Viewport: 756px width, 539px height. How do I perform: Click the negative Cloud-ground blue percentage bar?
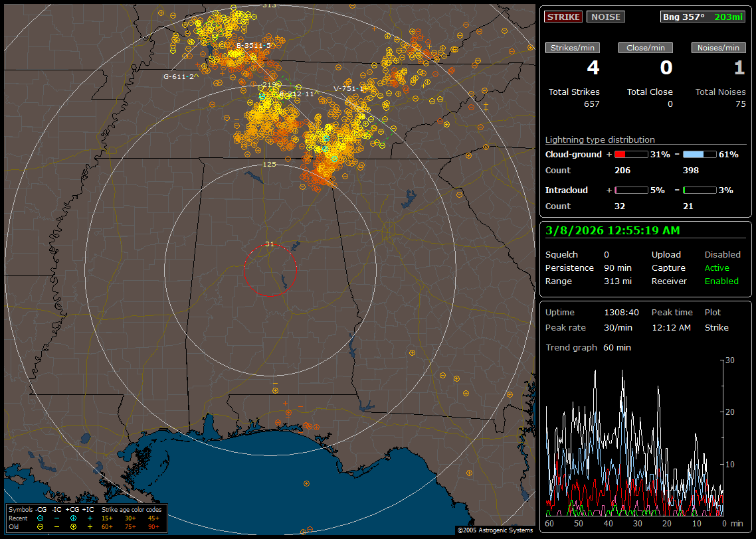coord(699,155)
